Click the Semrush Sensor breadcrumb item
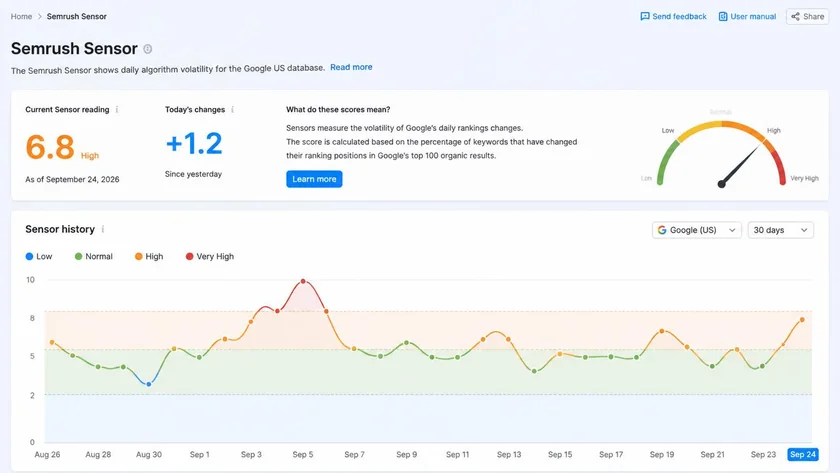 77,17
